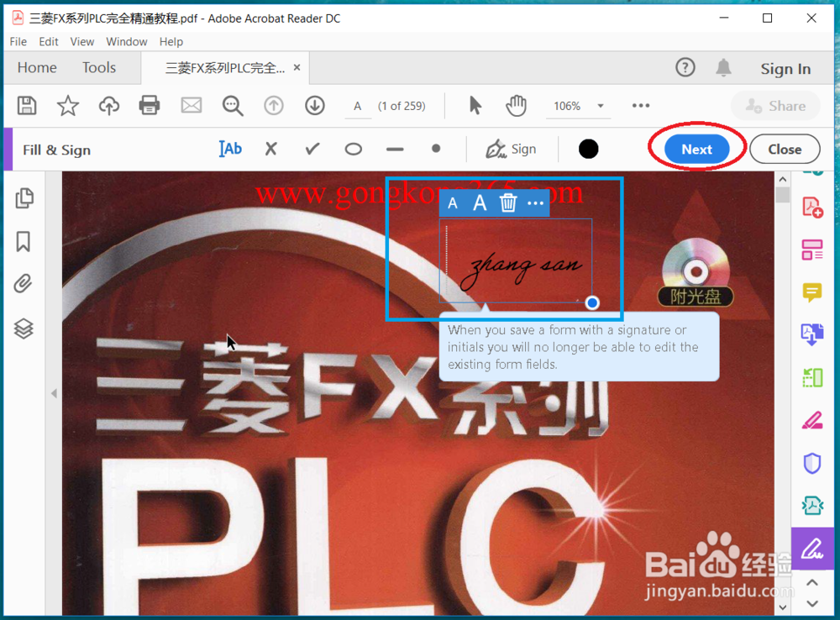Open the Edit menu

pos(48,41)
